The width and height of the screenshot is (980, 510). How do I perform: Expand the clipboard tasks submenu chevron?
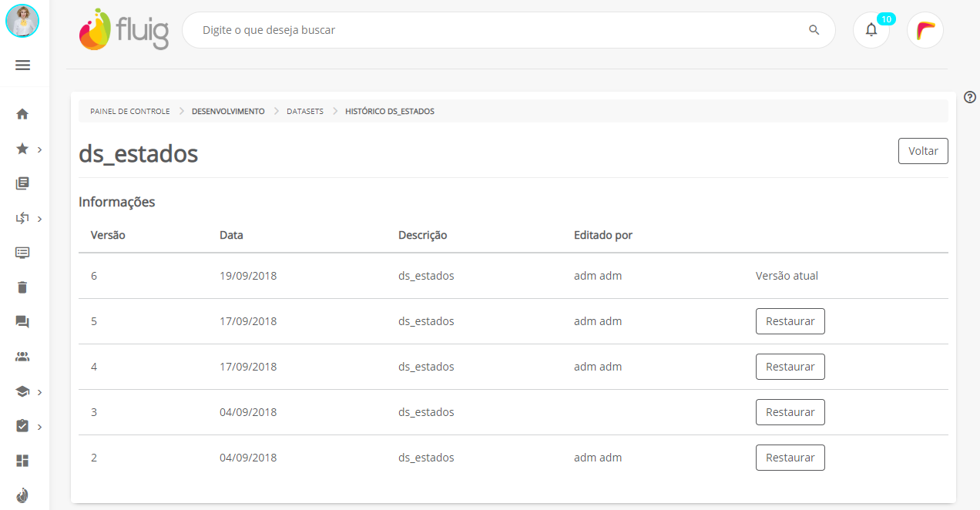click(x=39, y=427)
